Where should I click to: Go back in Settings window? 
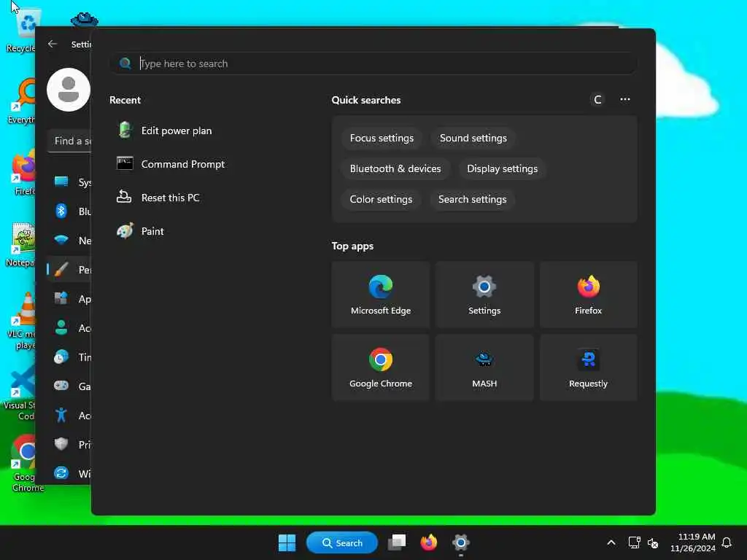tap(53, 44)
